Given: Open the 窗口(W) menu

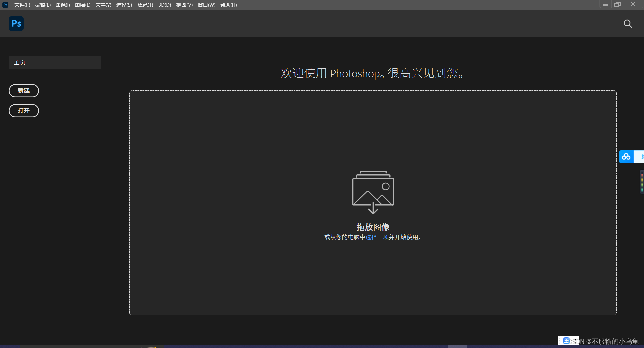Looking at the screenshot, I should click(206, 5).
